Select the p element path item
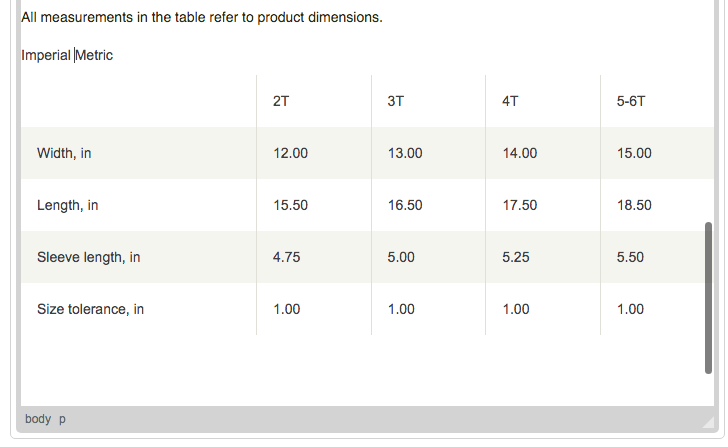Viewport: 728px width, 447px height. 62,419
